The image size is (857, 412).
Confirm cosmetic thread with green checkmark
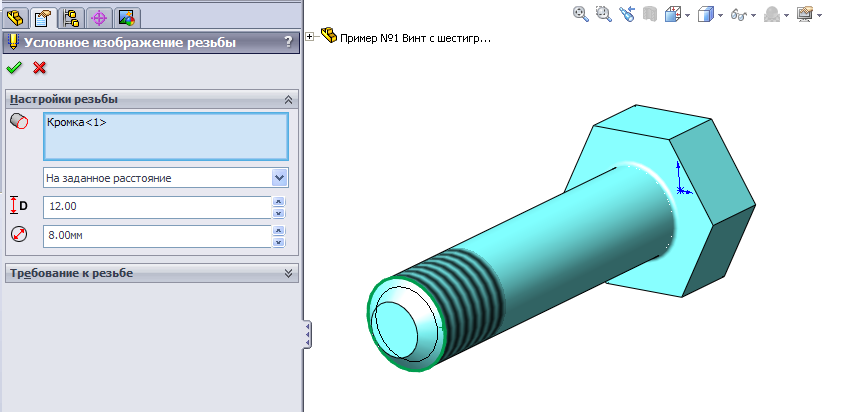tap(14, 68)
